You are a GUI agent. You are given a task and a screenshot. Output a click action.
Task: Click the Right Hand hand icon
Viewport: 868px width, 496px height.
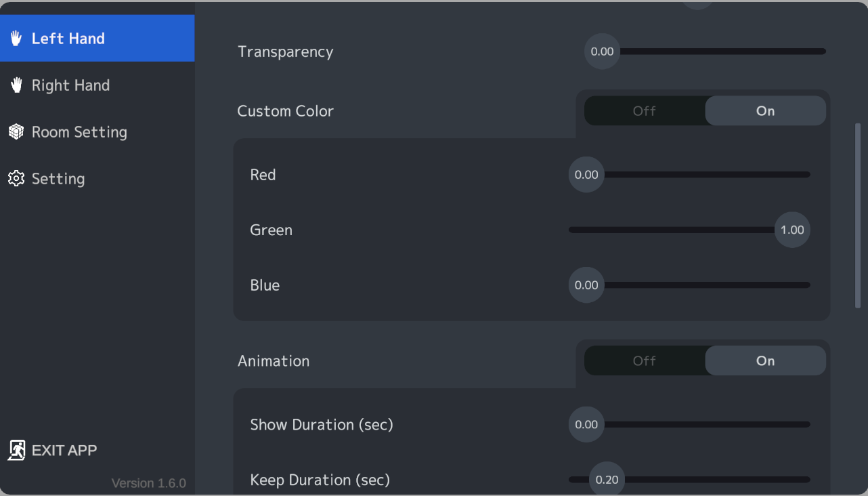click(x=16, y=85)
